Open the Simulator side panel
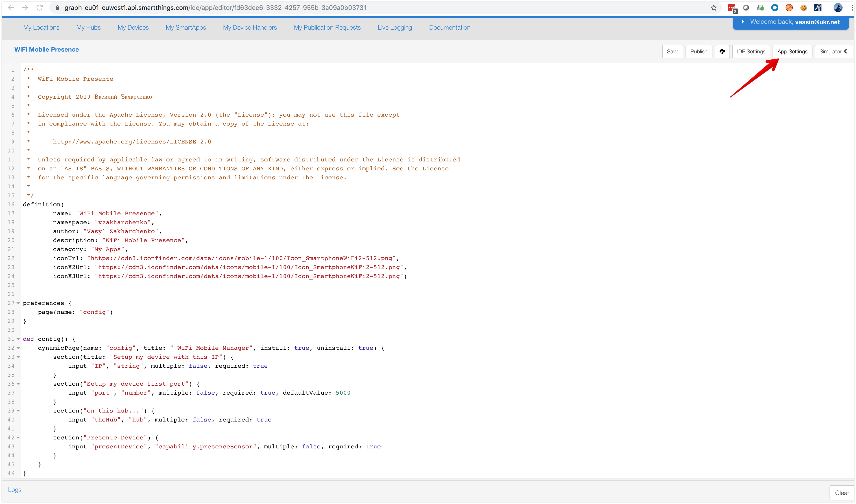This screenshot has height=504, width=856. (833, 52)
